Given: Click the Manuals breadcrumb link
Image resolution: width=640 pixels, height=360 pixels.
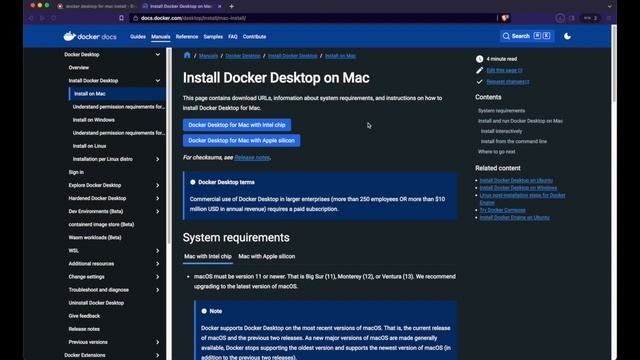Looking at the screenshot, I should click(208, 56).
